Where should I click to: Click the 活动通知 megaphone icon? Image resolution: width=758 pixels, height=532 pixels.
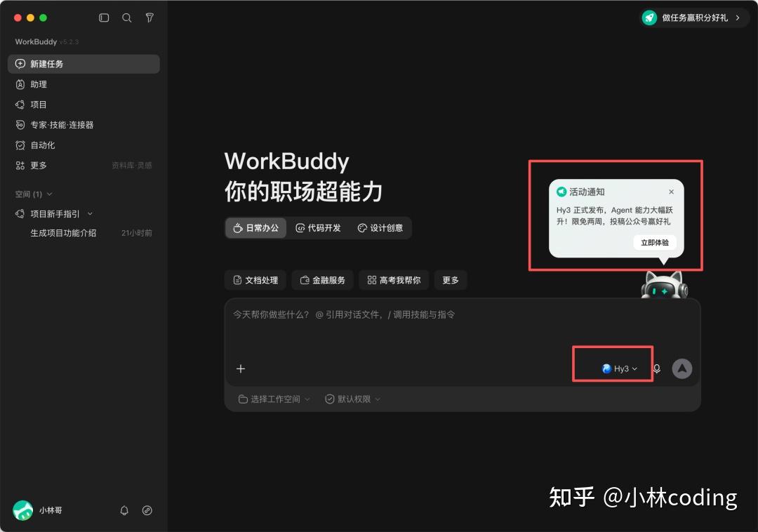[561, 192]
